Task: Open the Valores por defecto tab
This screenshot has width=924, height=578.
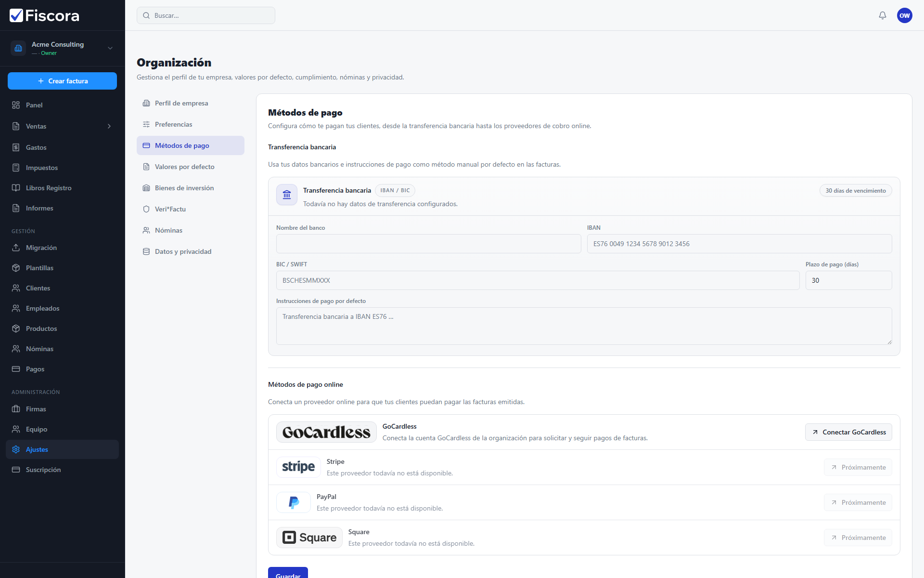Action: [x=191, y=167]
